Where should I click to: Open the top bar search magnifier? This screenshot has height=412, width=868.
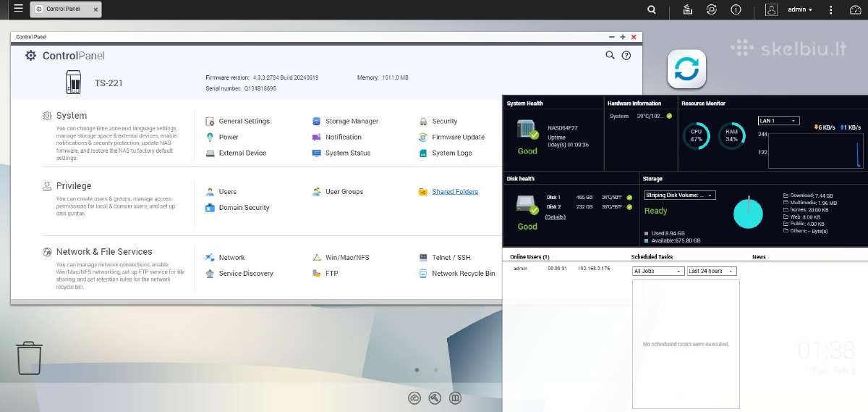[652, 9]
